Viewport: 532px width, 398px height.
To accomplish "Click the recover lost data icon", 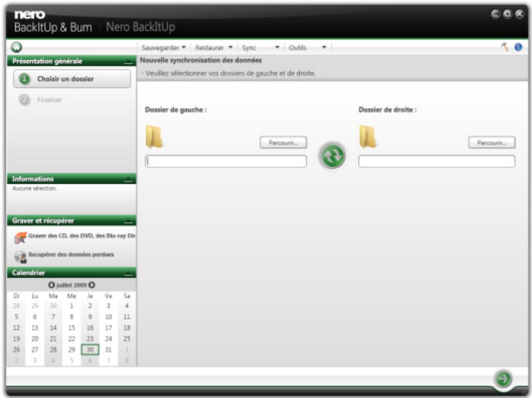I will pos(20,257).
